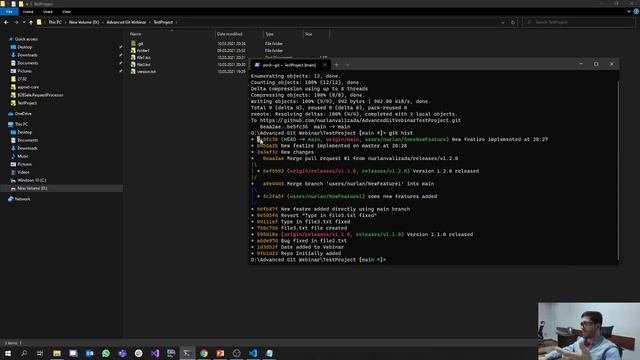640x360 pixels.
Task: Open the Home ribbon tab
Action: click(28, 12)
